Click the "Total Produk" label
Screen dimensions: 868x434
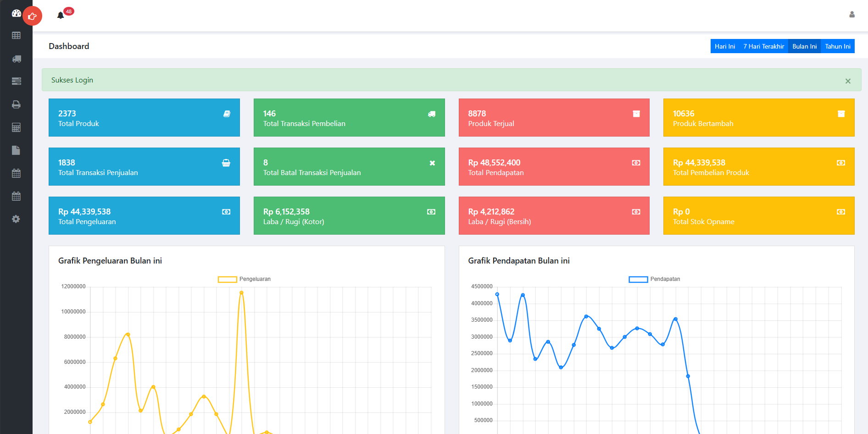coord(78,124)
